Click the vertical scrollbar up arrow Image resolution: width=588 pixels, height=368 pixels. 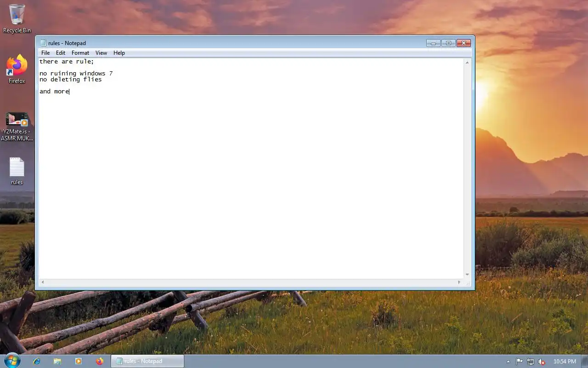(467, 62)
